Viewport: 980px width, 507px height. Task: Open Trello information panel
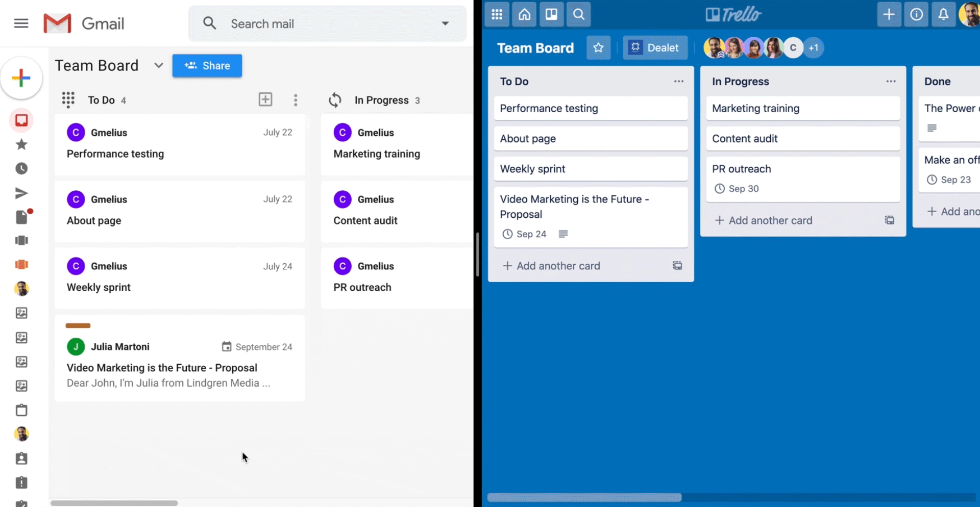click(x=916, y=14)
